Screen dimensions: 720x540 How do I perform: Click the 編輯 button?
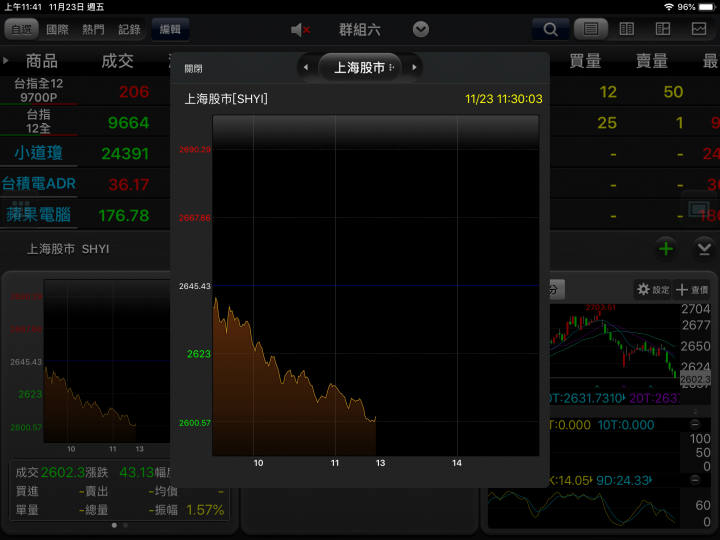[x=170, y=29]
